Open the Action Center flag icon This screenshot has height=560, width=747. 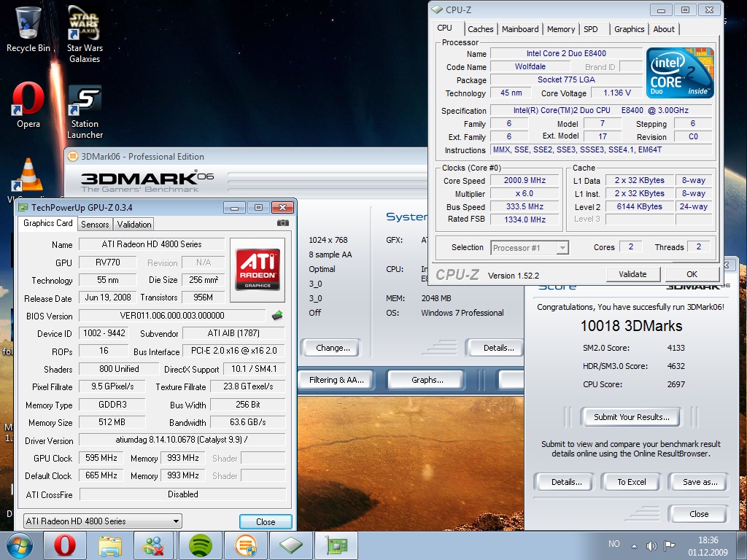coord(670,545)
